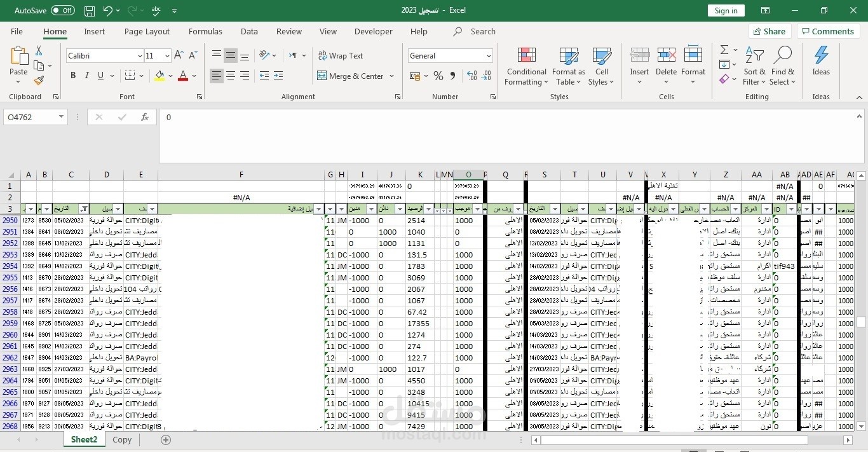The width and height of the screenshot is (868, 452).
Task: Click the Sign in button
Action: pyautogui.click(x=726, y=10)
